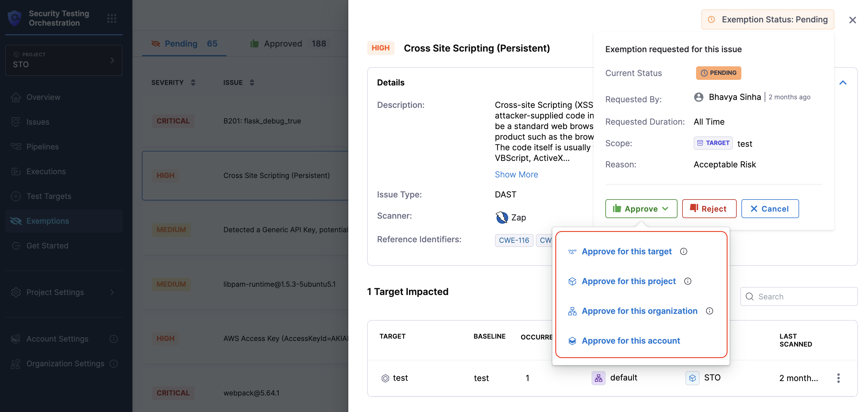Image resolution: width=868 pixels, height=412 pixels.
Task: Sort by the Issue column
Action: coord(252,83)
